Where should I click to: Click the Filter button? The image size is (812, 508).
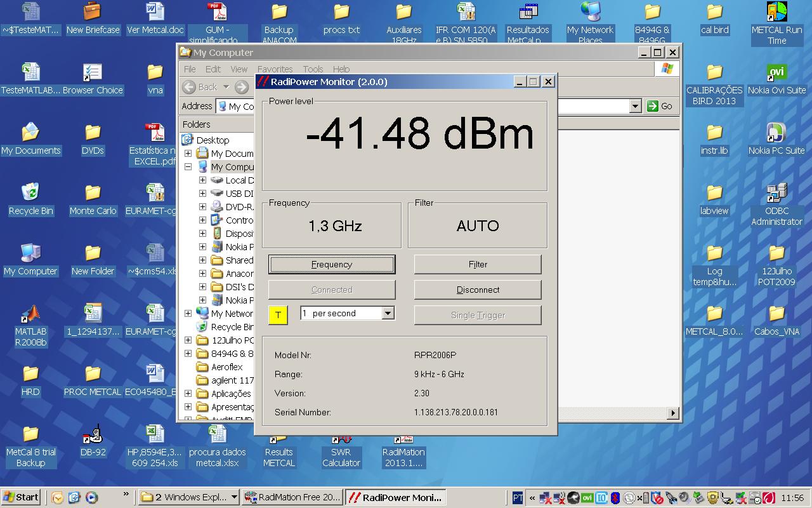pyautogui.click(x=478, y=264)
